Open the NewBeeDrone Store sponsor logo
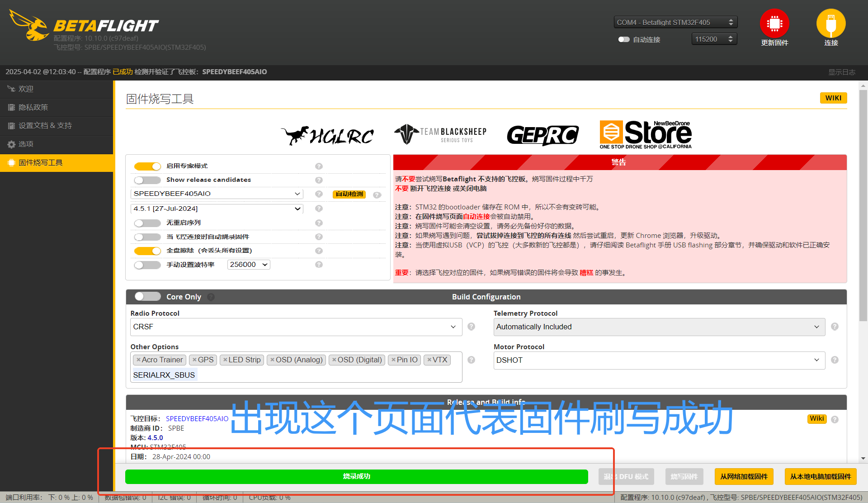Image resolution: width=868 pixels, height=503 pixels. (x=646, y=134)
